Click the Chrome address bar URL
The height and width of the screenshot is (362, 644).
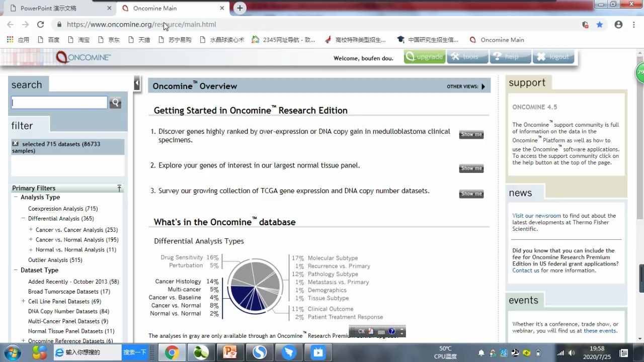(x=141, y=24)
